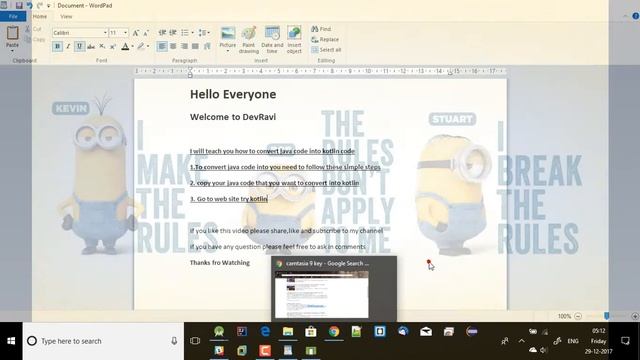Viewport: 640px width, 360px height.
Task: Open the Calibri font family dropdown
Action: 105,33
